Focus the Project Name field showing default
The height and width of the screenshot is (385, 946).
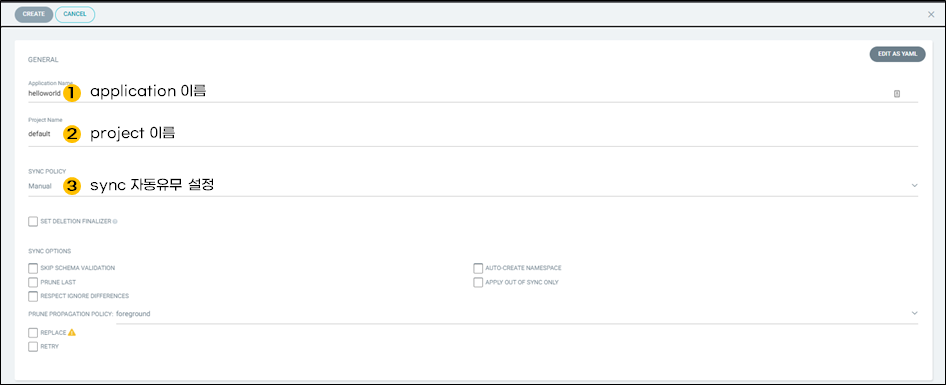click(473, 134)
